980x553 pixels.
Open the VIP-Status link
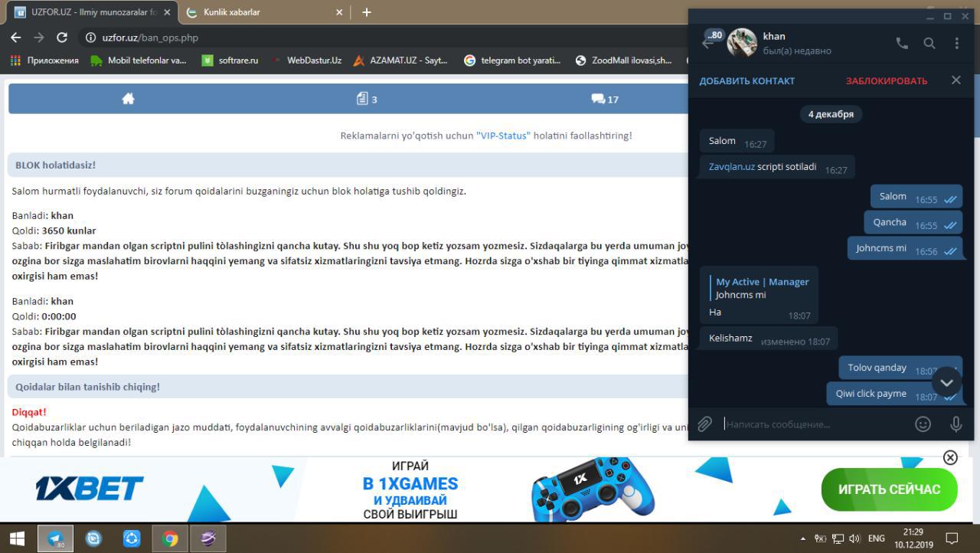(503, 136)
